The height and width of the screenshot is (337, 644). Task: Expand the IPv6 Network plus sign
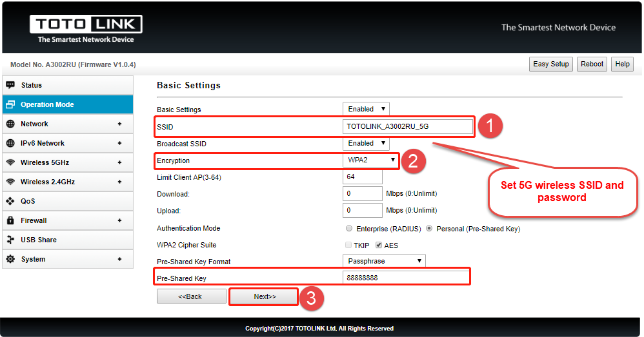tap(119, 143)
